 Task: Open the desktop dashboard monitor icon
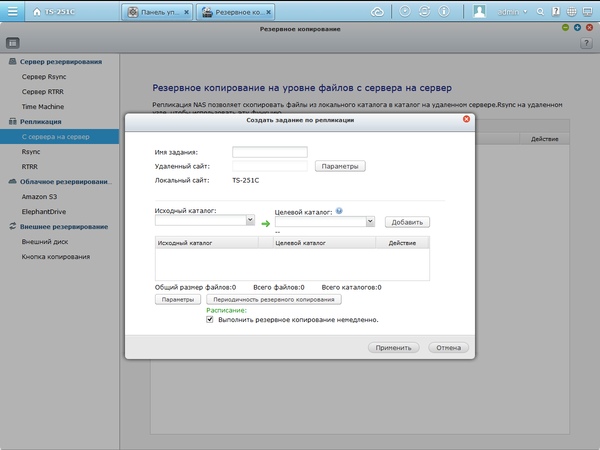(587, 12)
